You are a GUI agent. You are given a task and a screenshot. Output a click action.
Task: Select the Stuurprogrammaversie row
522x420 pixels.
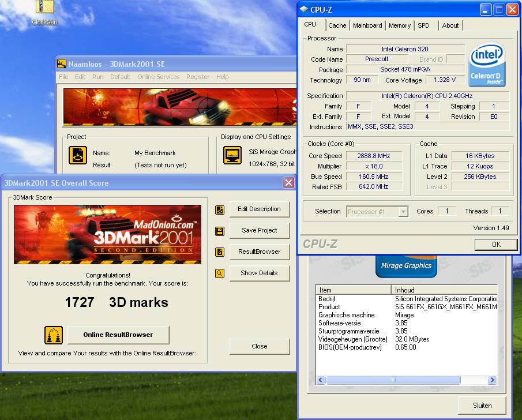tap(407, 331)
